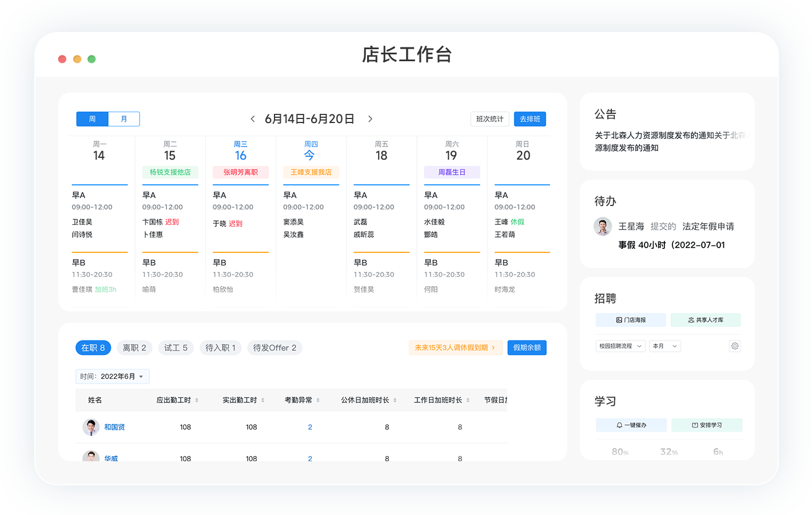Select the 待发Offer 2 tab
Viewport: 812px width, 515px height.
coord(274,348)
